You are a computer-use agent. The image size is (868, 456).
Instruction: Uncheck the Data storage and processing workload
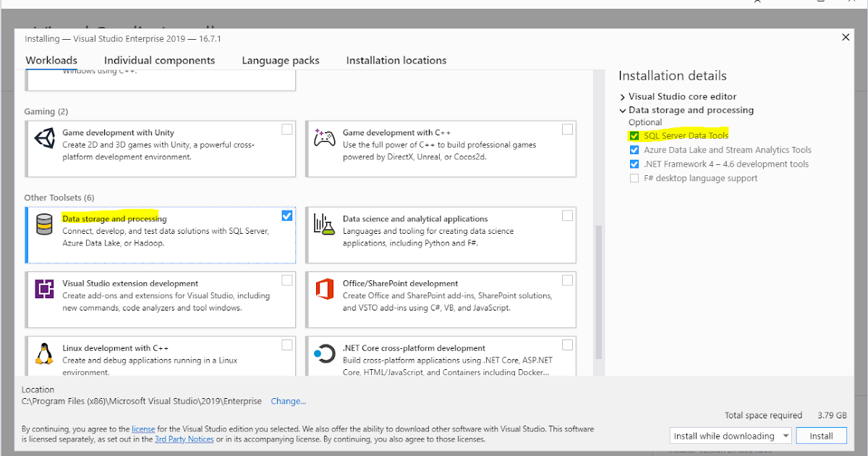point(287,215)
